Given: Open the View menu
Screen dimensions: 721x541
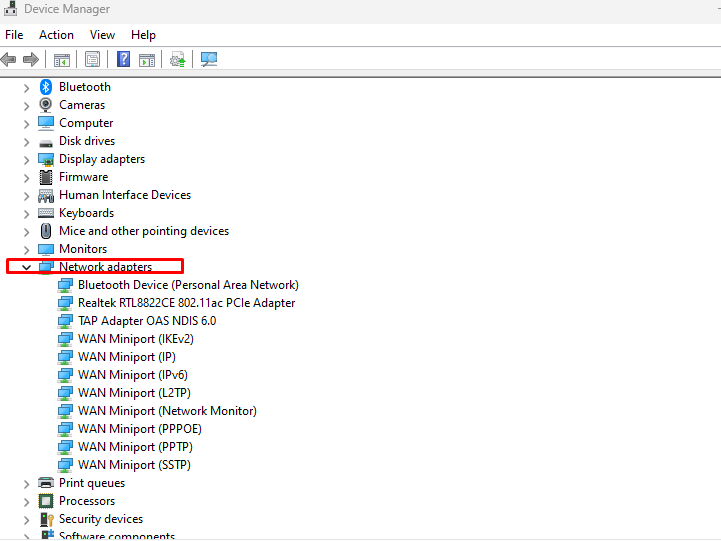Looking at the screenshot, I should click(x=102, y=35).
